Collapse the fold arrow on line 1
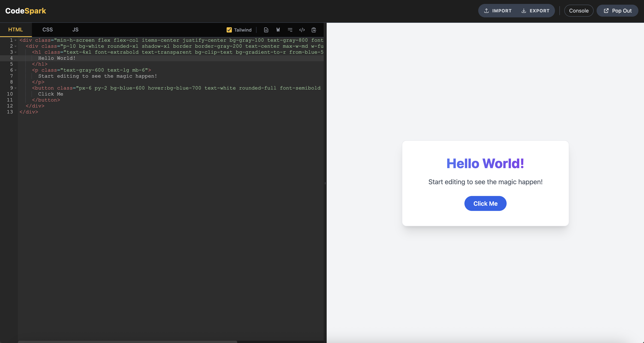This screenshot has width=644, height=343. [x=15, y=40]
